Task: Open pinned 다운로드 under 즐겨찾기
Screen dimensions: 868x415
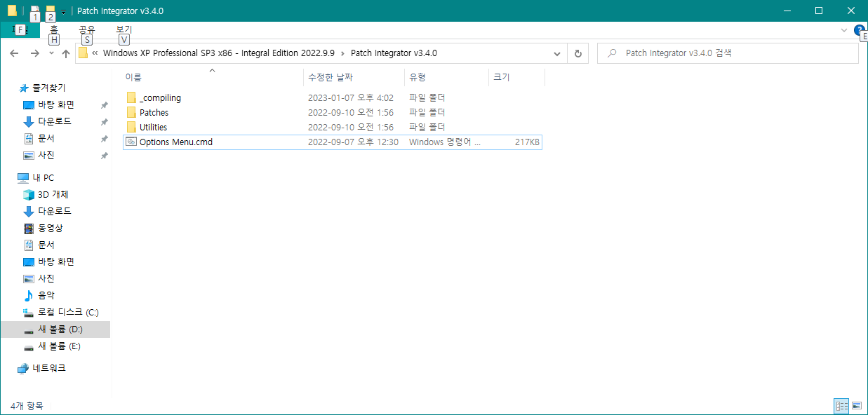Action: click(55, 121)
